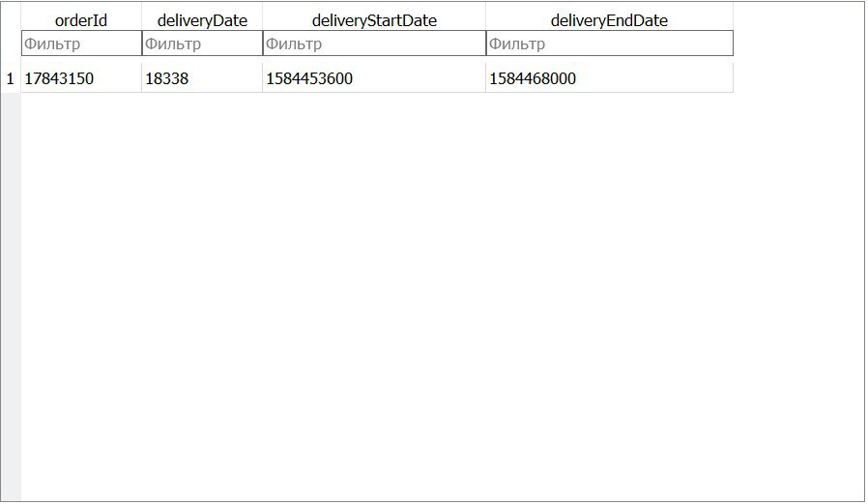The height and width of the screenshot is (504, 868).
Task: Focus the orderId filter field
Action: point(81,44)
